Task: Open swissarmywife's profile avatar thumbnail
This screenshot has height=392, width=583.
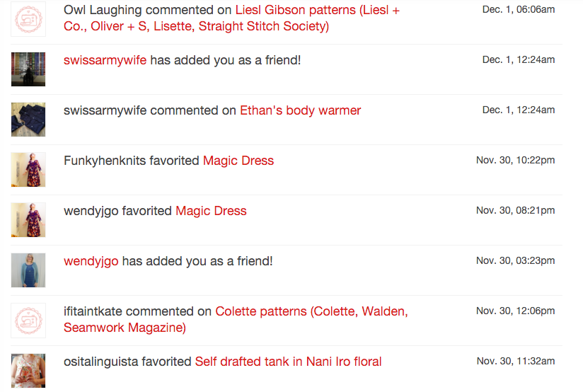Action: click(x=28, y=69)
